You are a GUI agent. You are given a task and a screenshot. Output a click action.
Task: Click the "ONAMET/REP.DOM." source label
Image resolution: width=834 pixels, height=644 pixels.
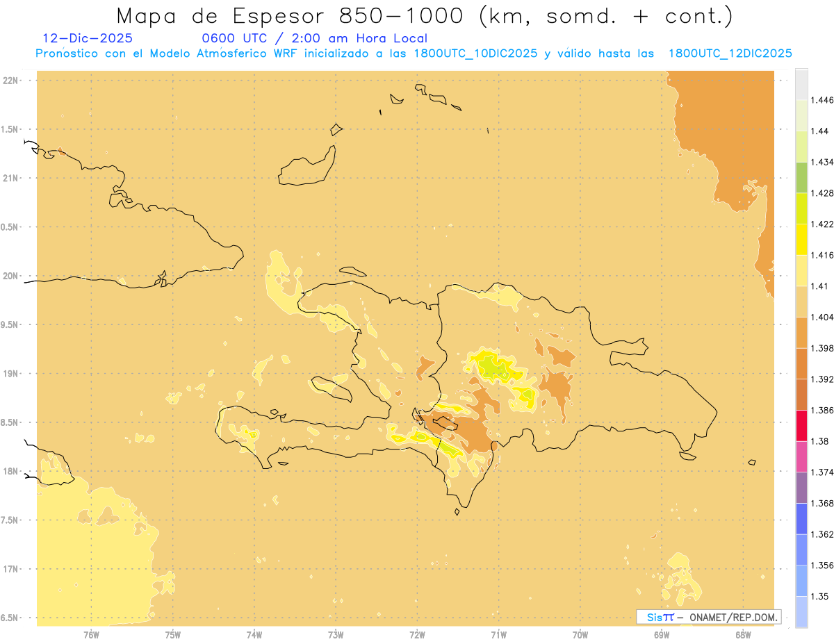pos(733,617)
